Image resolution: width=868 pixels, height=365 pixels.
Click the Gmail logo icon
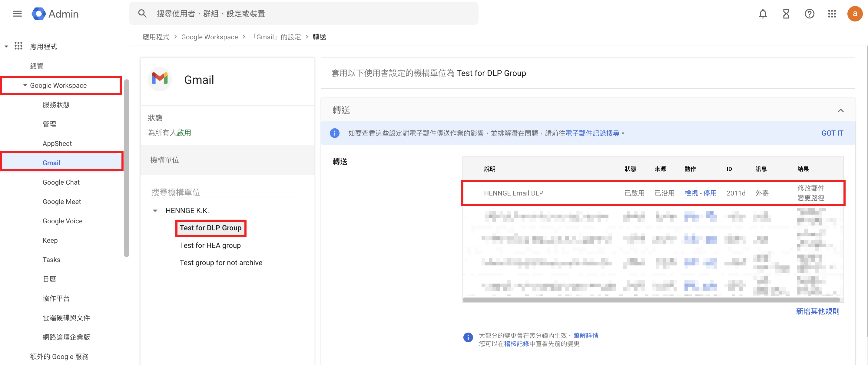pyautogui.click(x=160, y=79)
